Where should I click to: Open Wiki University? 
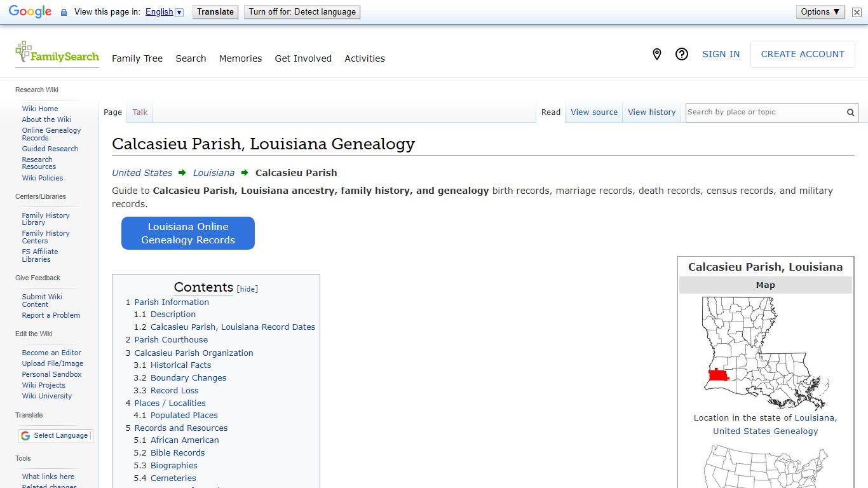coord(47,396)
